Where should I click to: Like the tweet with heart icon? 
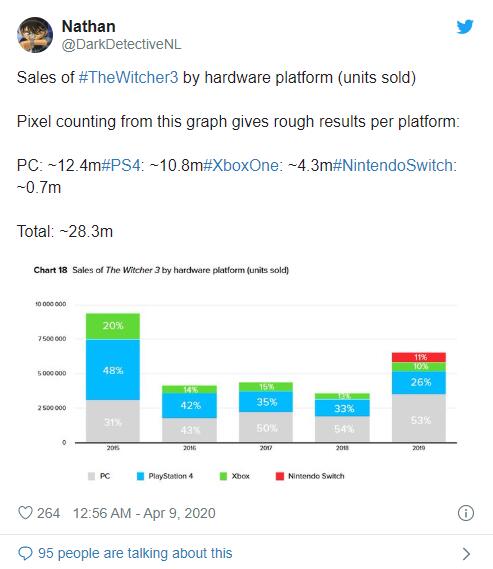pos(25,513)
